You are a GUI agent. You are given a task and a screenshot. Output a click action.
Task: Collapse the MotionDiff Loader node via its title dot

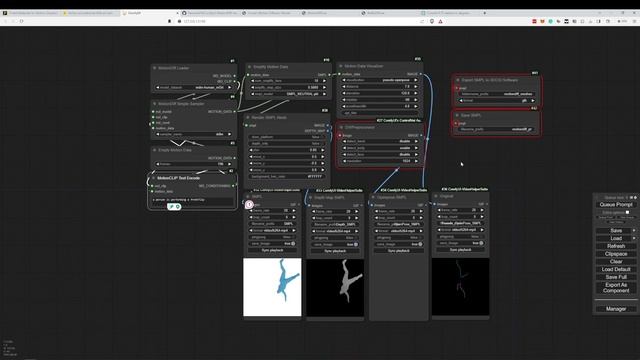[155, 68]
